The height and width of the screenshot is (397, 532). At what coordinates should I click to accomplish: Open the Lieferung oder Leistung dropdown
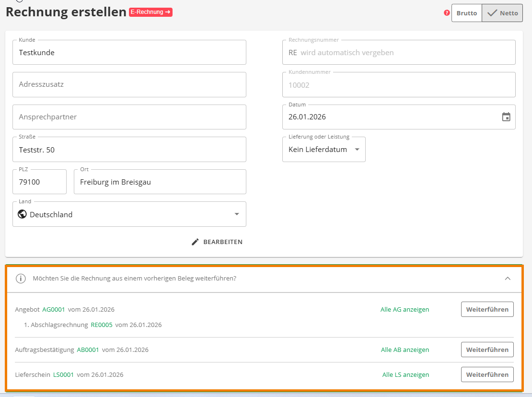(x=324, y=149)
